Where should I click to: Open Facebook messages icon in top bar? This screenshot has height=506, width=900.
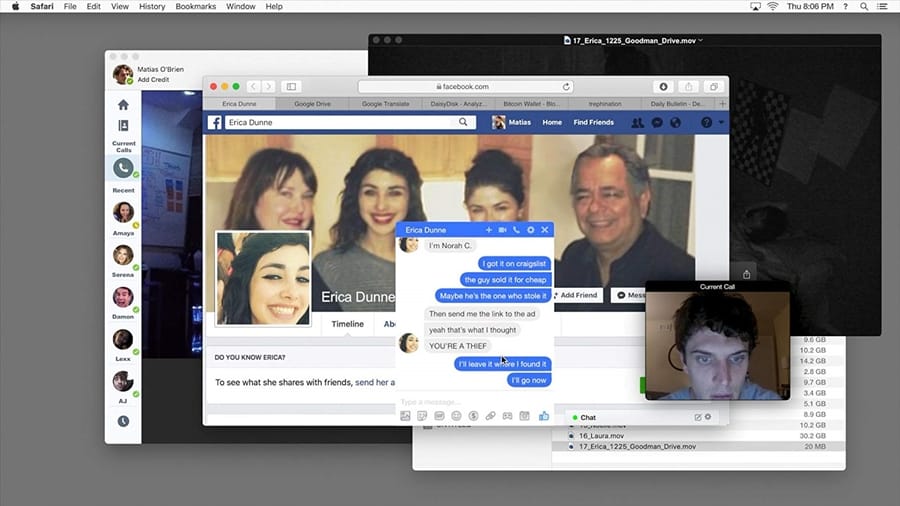[x=657, y=122]
